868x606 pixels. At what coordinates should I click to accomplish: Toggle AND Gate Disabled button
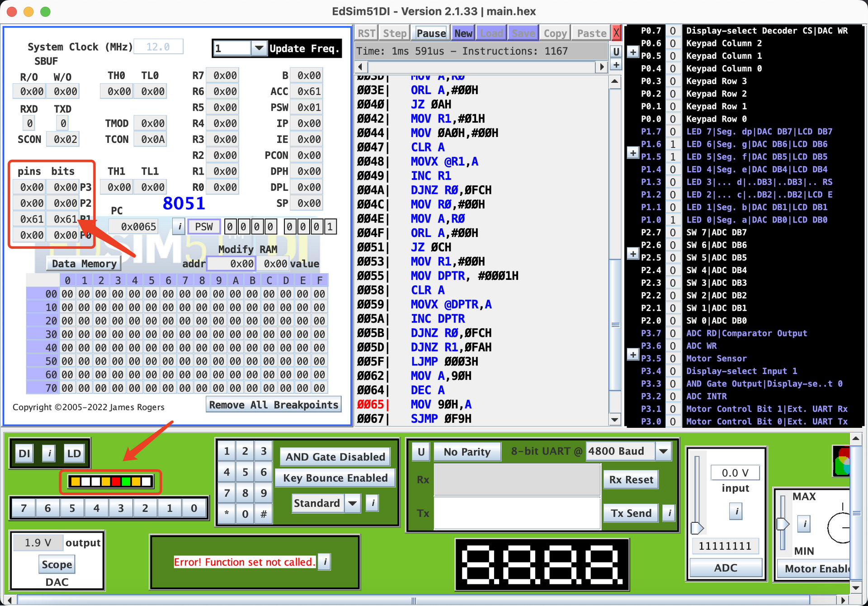pyautogui.click(x=335, y=457)
